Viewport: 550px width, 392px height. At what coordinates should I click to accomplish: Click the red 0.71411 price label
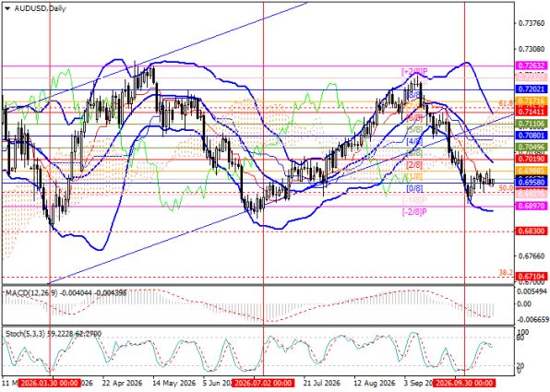(x=532, y=112)
